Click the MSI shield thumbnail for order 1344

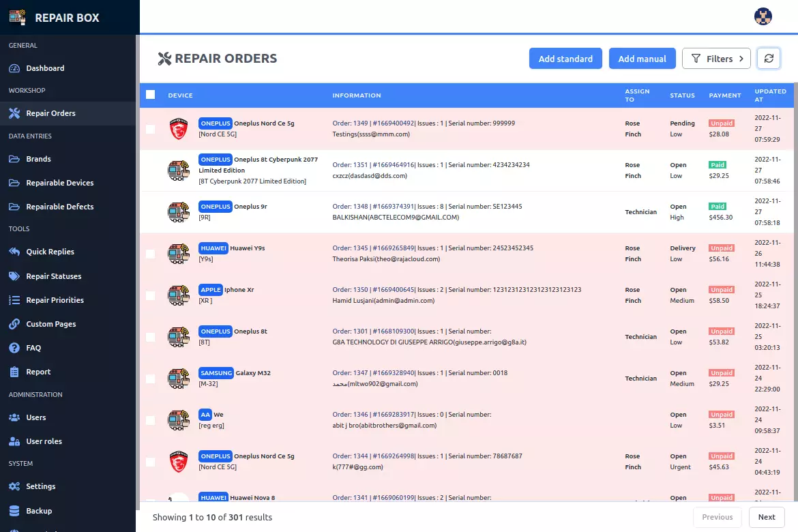point(179,462)
